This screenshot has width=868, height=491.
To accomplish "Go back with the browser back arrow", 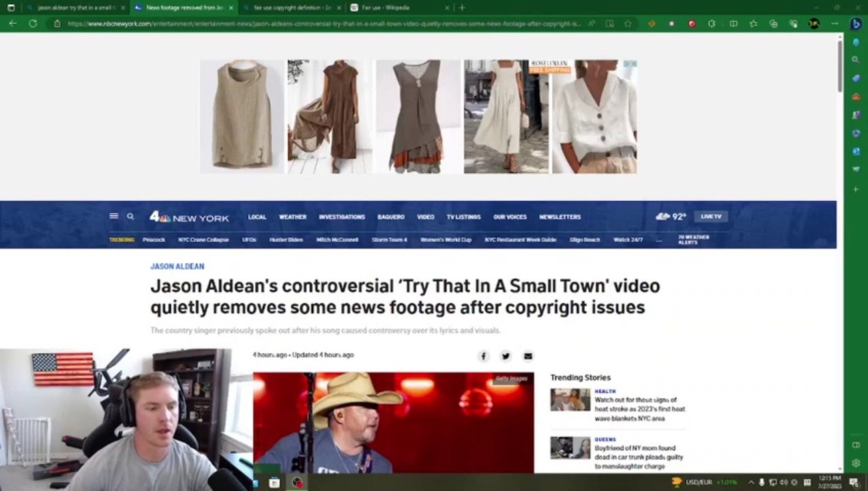I will pos(12,23).
